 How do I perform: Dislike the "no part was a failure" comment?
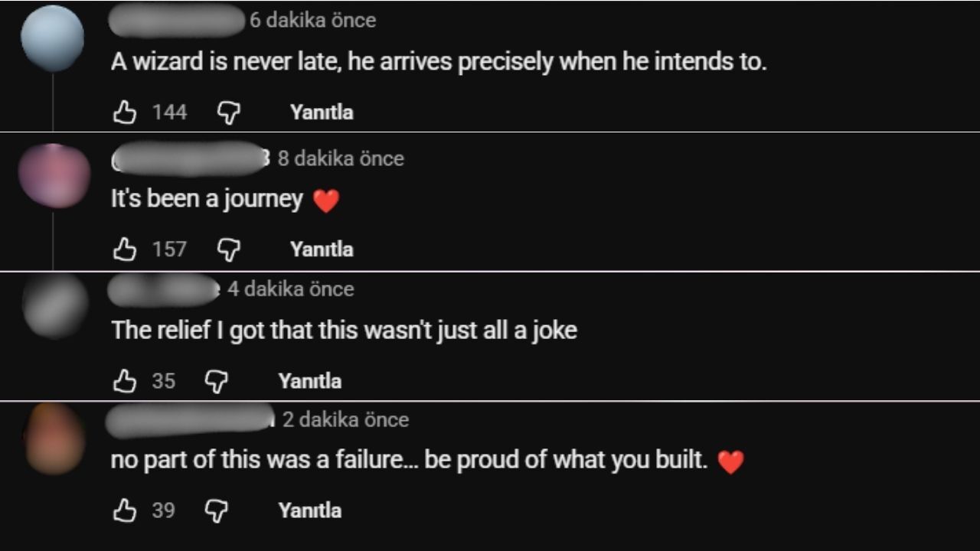tap(217, 510)
